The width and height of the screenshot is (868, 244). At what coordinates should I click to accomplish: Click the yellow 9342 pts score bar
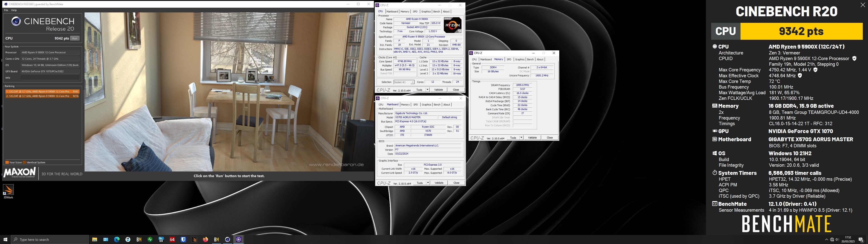(801, 31)
